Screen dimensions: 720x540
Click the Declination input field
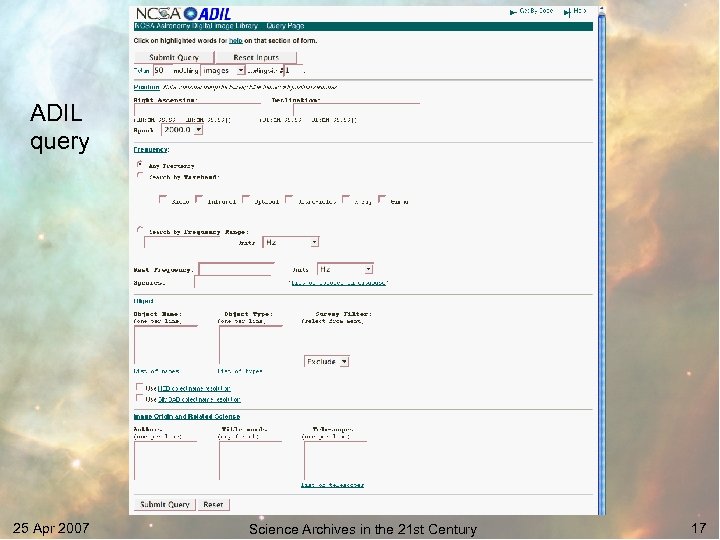356,110
